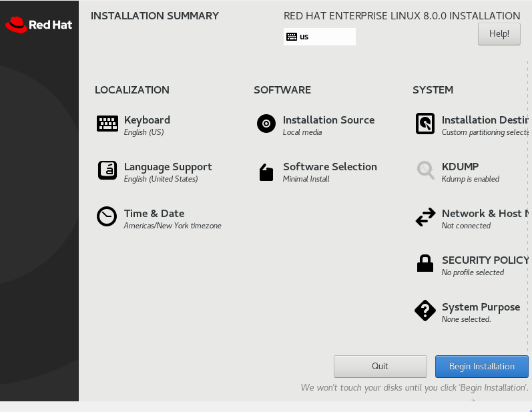Click the Installation Source disc icon
The height and width of the screenshot is (412, 532).
pos(266,124)
